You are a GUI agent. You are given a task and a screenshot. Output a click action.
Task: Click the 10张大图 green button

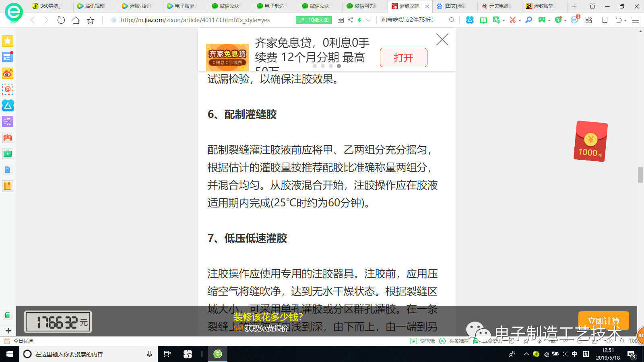click(x=314, y=20)
